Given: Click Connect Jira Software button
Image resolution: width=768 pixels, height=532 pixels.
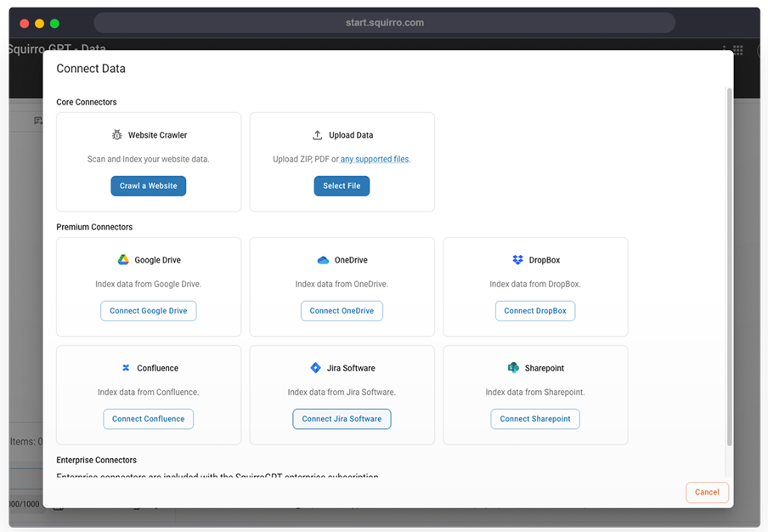Looking at the screenshot, I should pos(342,419).
